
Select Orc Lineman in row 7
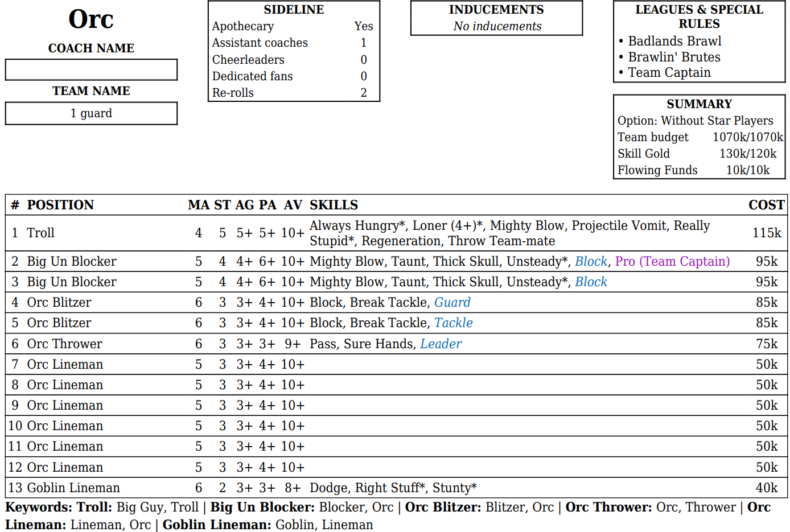[x=65, y=364]
